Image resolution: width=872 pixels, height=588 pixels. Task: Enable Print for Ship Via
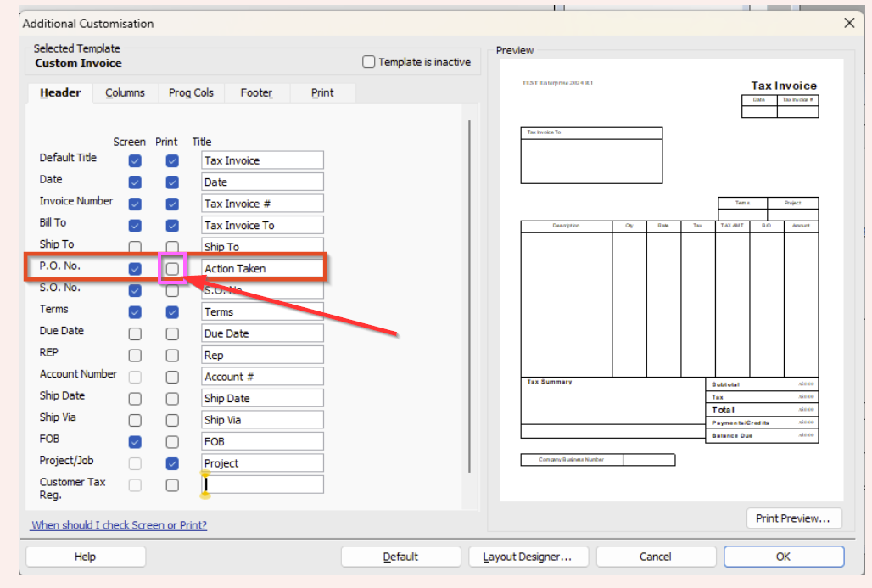tap(172, 421)
